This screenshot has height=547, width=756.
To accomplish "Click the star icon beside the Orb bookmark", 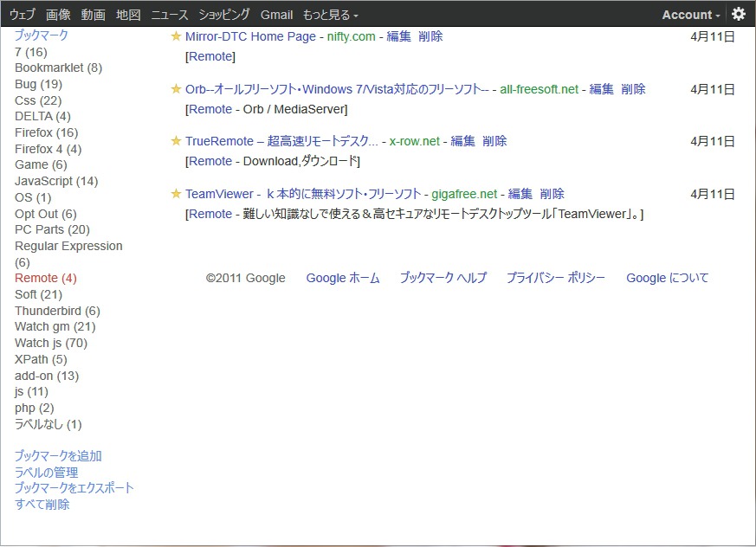I will tap(176, 89).
